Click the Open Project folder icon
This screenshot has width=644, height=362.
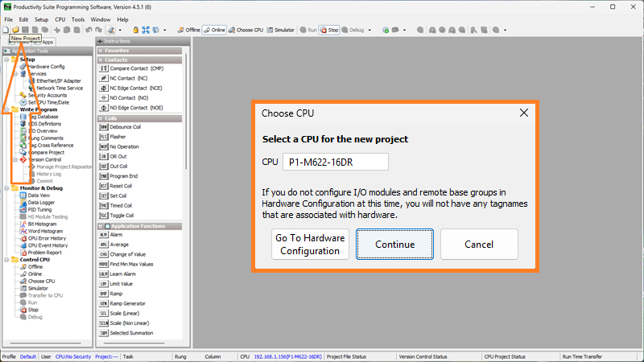tap(15, 30)
